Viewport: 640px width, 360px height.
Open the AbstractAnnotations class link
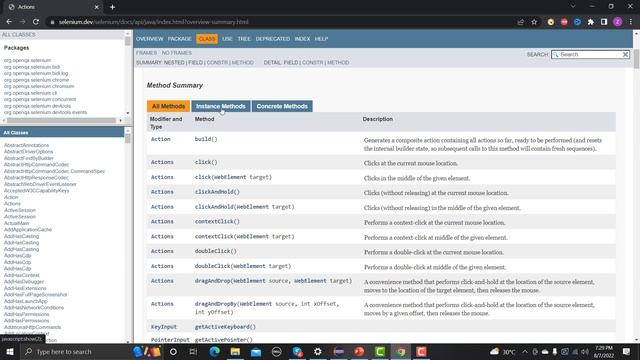point(27,145)
